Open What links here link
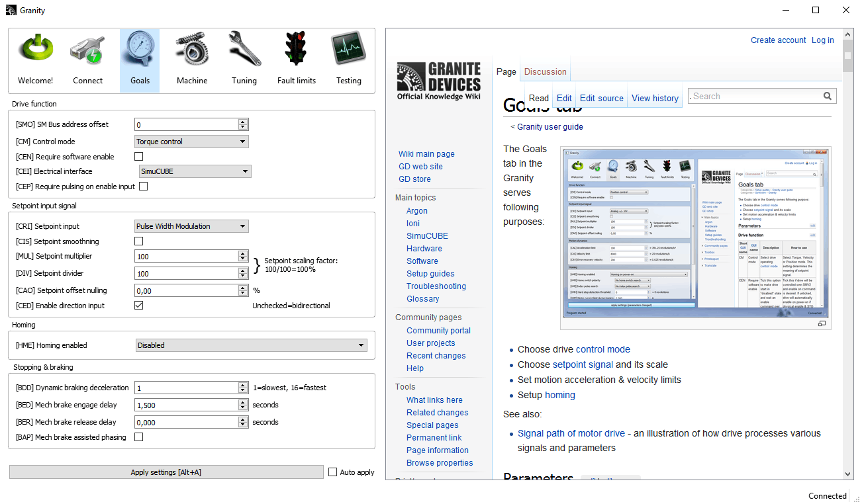The image size is (862, 504). tap(435, 400)
